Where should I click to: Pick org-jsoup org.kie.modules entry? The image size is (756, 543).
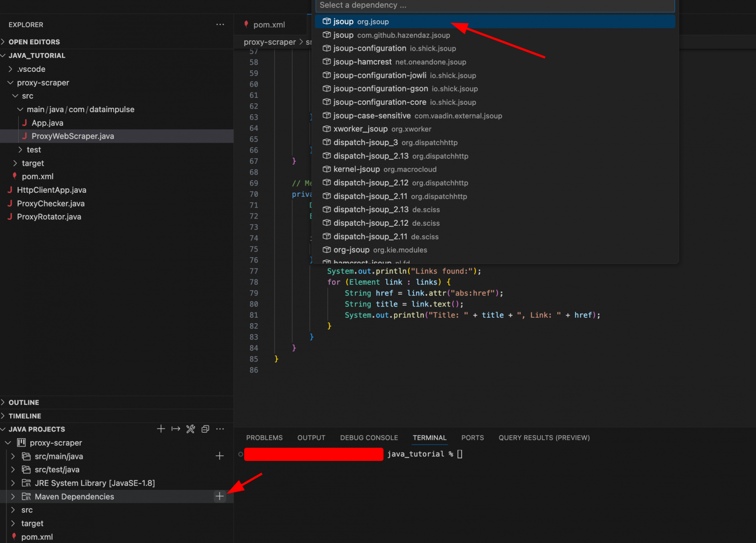(x=495, y=250)
